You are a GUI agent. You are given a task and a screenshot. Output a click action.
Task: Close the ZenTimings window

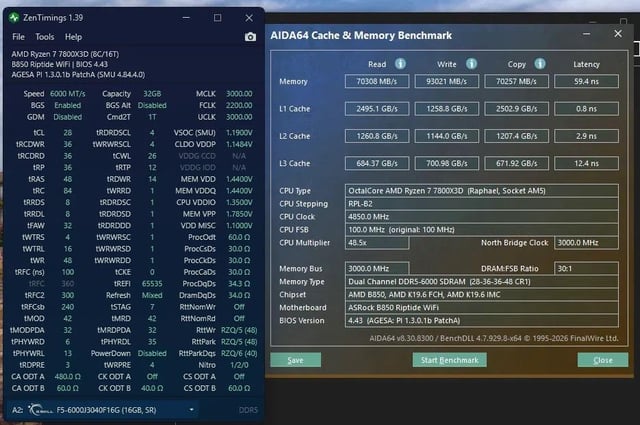[249, 18]
